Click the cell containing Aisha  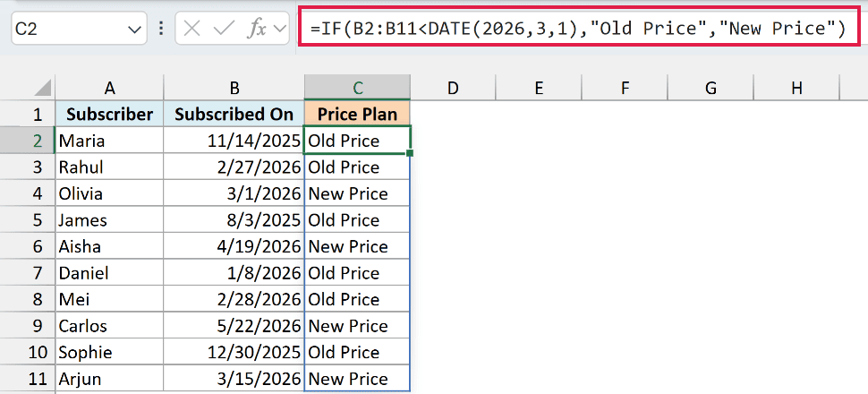coord(109,246)
